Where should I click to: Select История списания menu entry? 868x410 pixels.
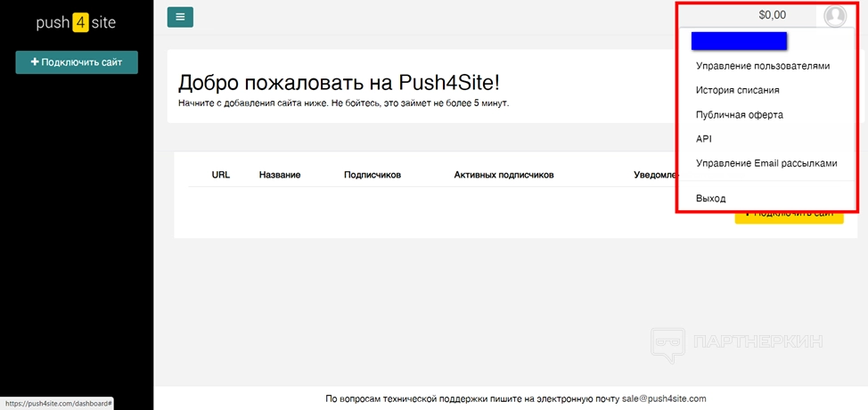pos(737,90)
